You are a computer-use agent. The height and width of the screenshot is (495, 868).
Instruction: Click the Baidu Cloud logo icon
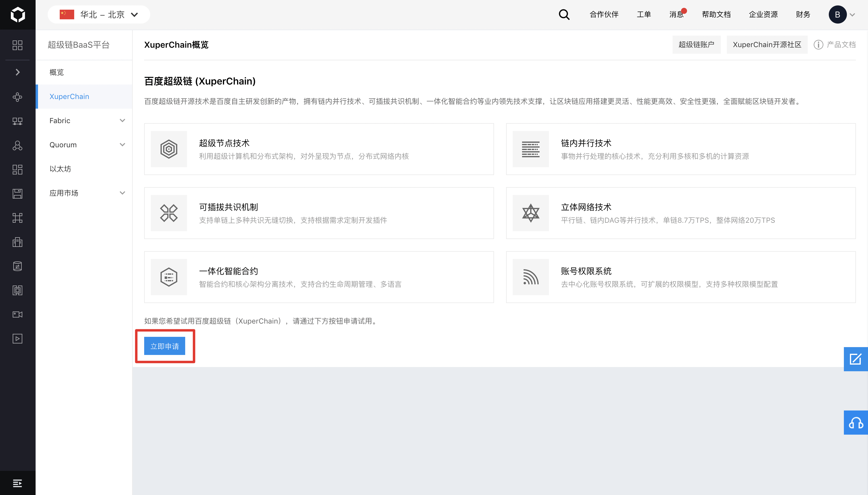tap(18, 14)
